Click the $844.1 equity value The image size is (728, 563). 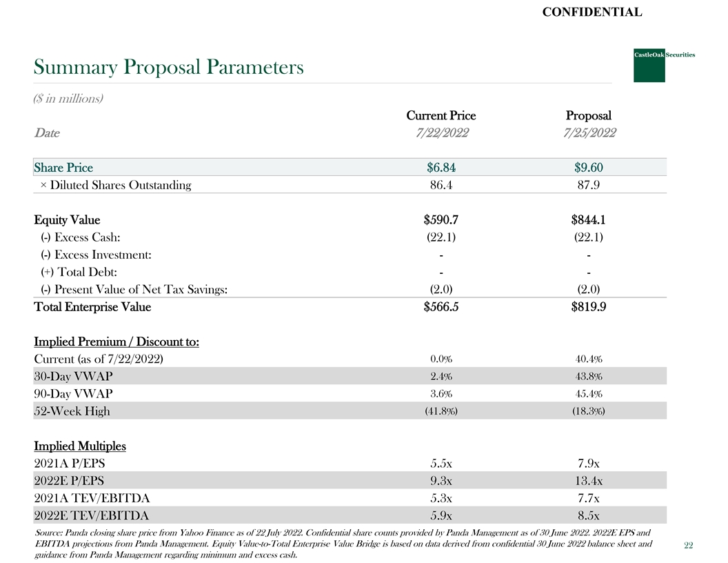click(588, 220)
